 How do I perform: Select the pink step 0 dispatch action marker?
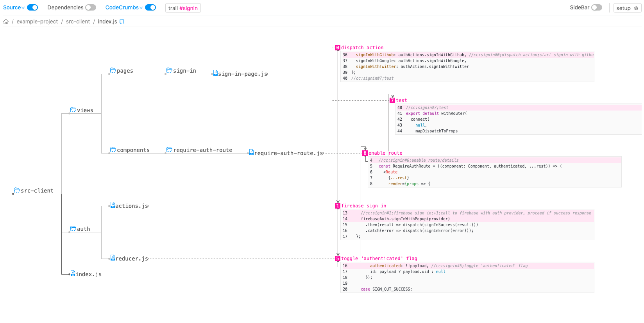(338, 48)
